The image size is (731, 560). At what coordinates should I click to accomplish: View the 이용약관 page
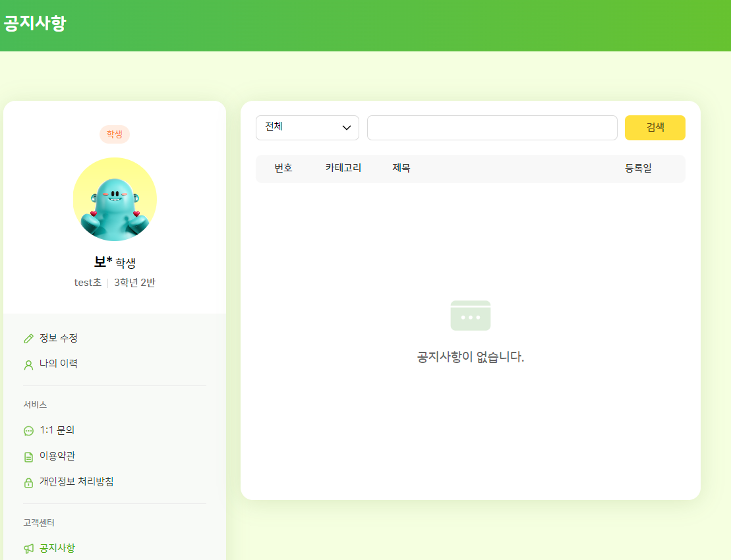(57, 456)
